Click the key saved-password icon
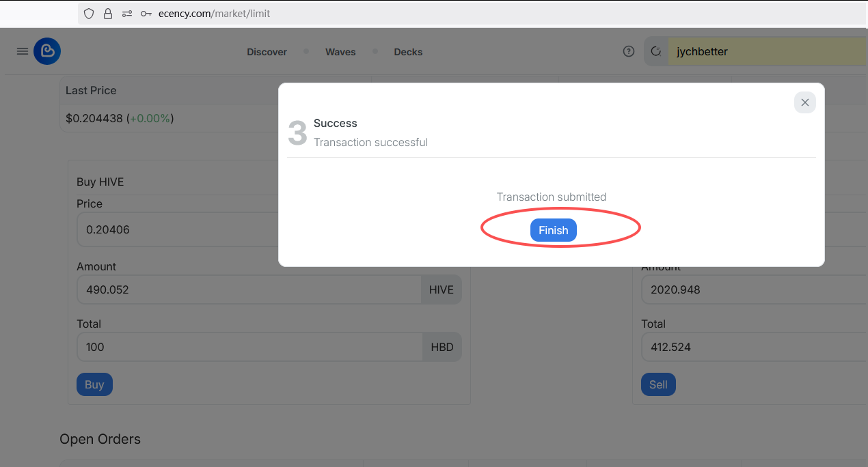This screenshot has width=868, height=467. pyautogui.click(x=146, y=13)
